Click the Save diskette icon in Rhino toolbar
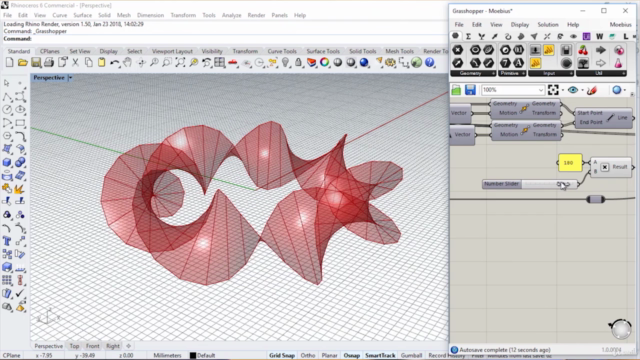640x360 pixels. (36, 62)
